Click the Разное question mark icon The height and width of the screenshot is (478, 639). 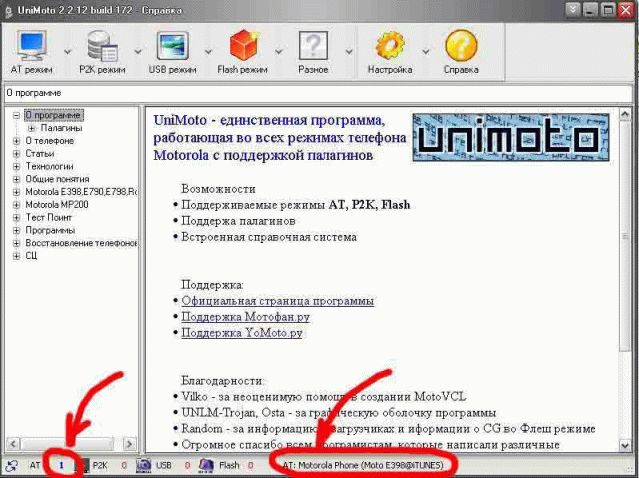(313, 45)
